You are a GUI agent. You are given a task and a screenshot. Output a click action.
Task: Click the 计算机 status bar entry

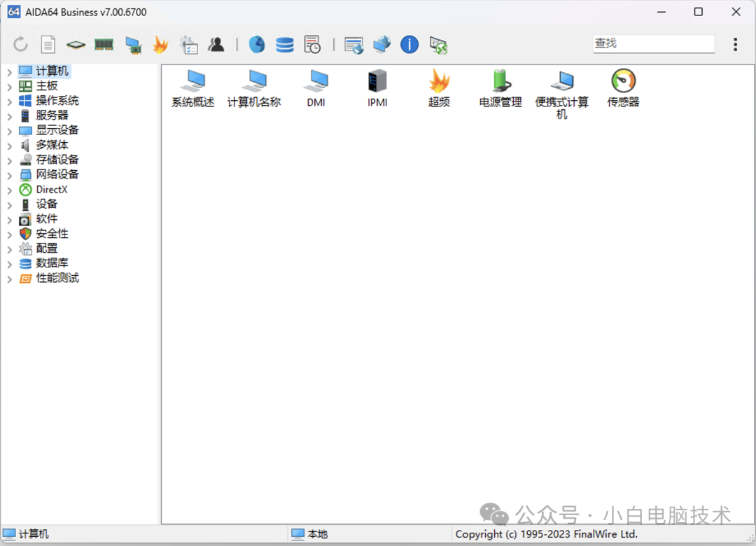coord(26,534)
